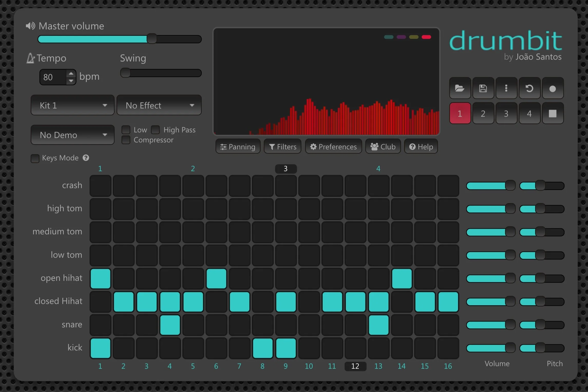The image size is (588, 392).
Task: Enable the High Pass checkbox
Action: [x=155, y=130]
